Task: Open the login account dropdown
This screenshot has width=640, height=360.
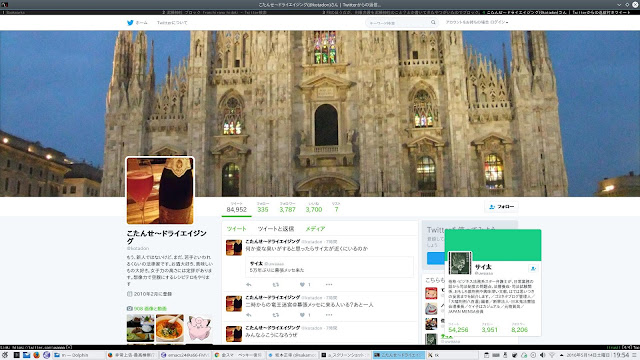Action: coord(477,22)
